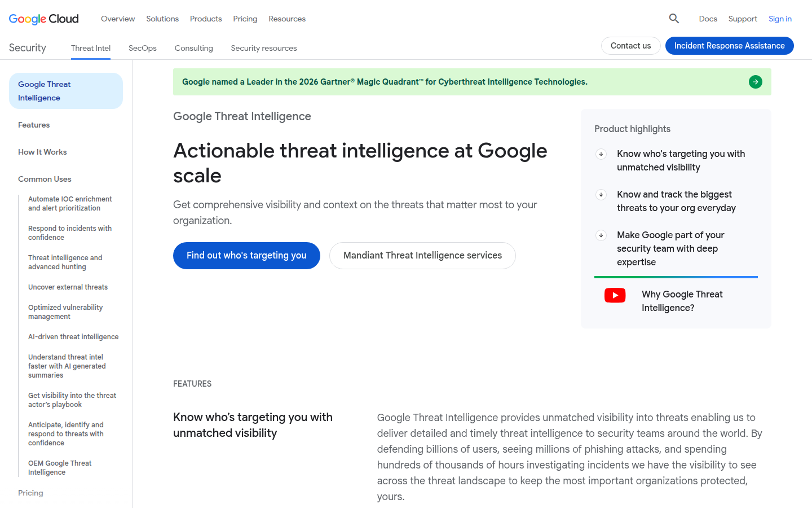Click the Security section heading
This screenshot has width=812, height=508.
[28, 48]
